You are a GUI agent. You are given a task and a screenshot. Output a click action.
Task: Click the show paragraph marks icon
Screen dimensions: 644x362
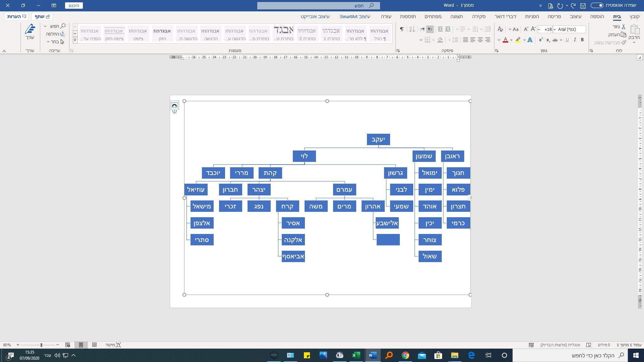[401, 29]
